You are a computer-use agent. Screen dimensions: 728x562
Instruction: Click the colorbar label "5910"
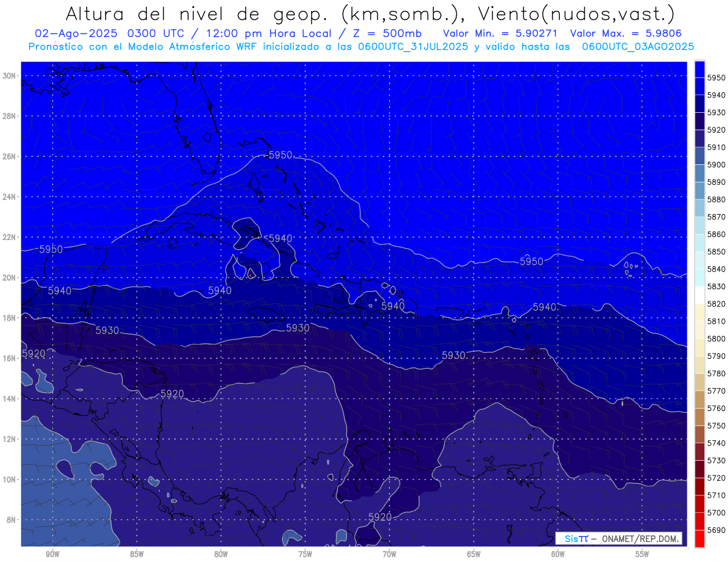point(716,147)
